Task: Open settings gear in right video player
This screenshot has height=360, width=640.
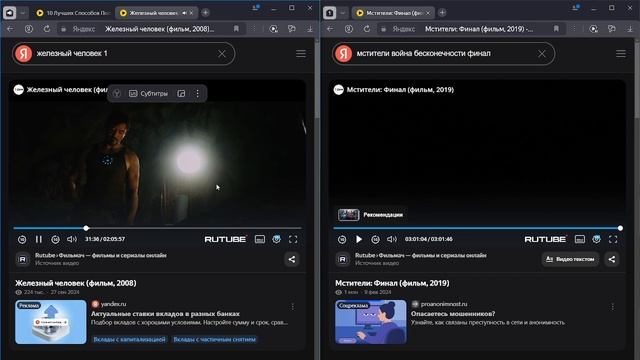Action: click(596, 239)
